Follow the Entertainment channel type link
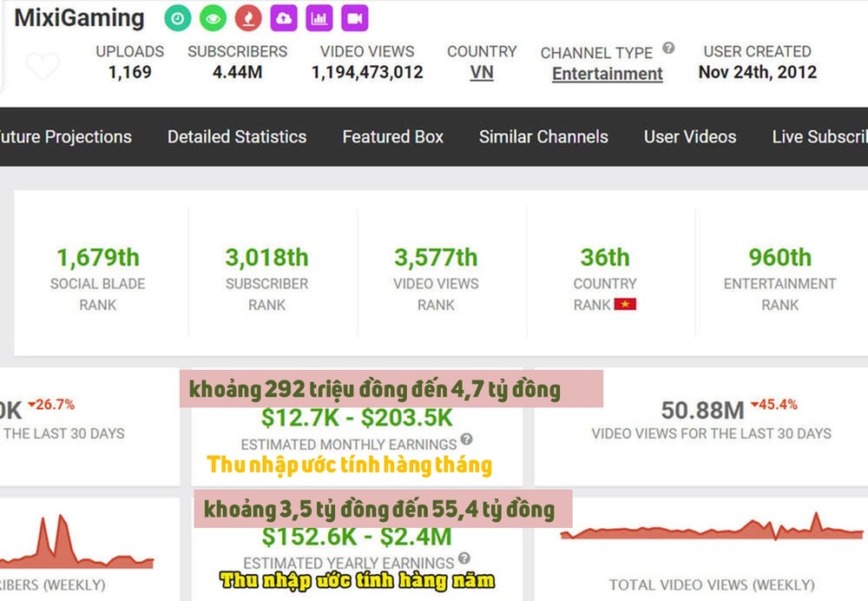868x601 pixels. click(608, 74)
